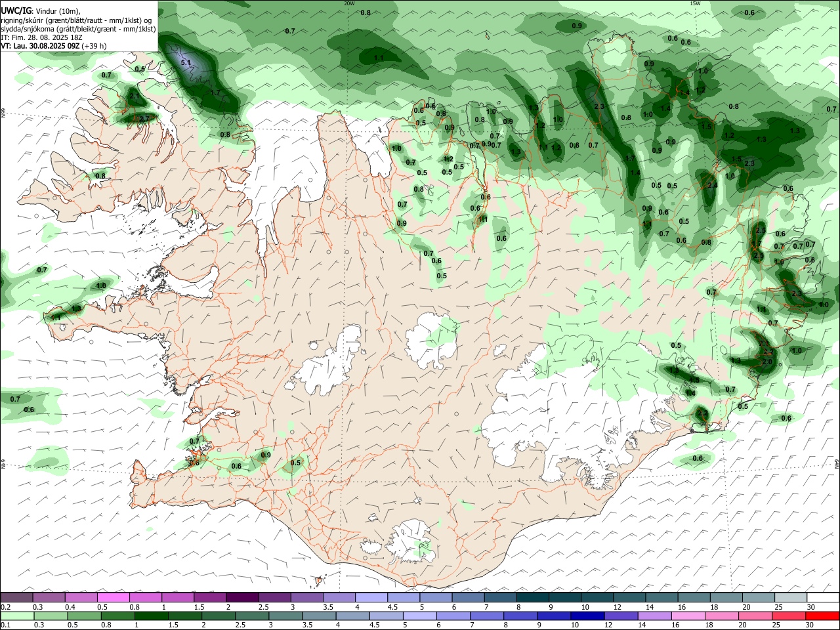Click the UWC/IG title in the header
This screenshot has height=630, width=840.
[15, 10]
